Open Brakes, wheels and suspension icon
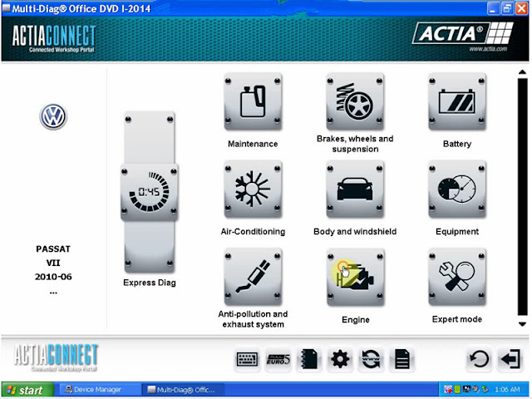The image size is (532, 399). pyautogui.click(x=355, y=101)
